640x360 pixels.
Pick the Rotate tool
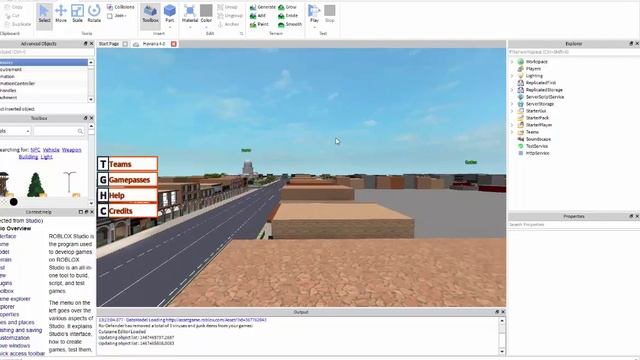click(94, 13)
